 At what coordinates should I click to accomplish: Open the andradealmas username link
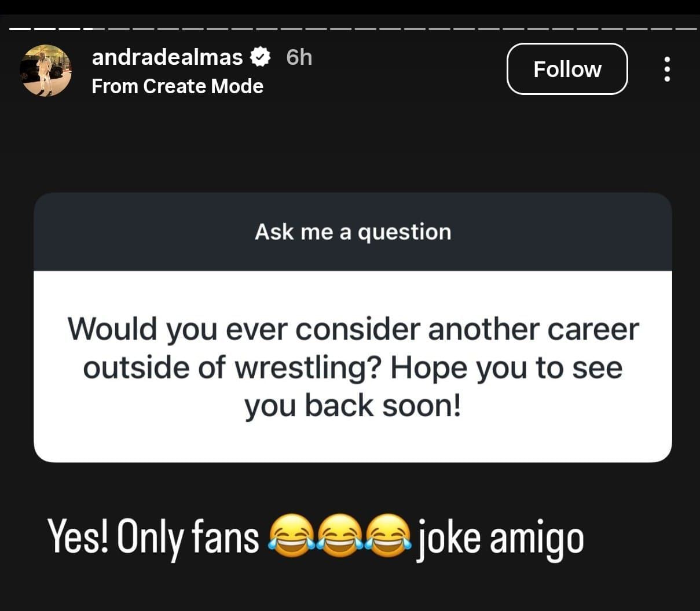(167, 57)
